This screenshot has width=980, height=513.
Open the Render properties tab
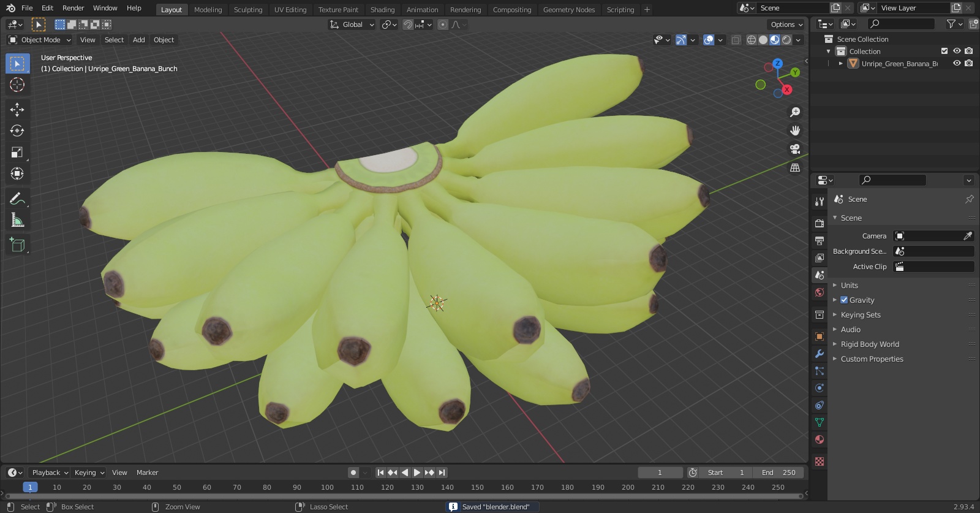pyautogui.click(x=820, y=224)
